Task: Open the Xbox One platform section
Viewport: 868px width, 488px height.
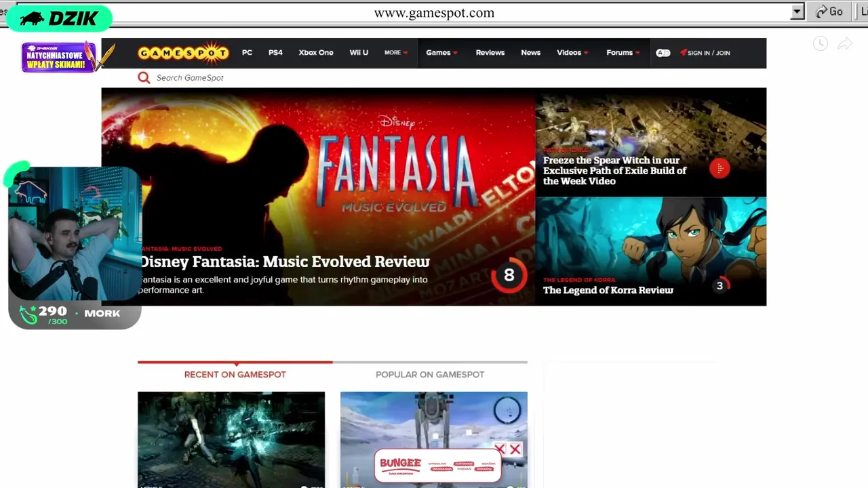Action: [x=316, y=53]
